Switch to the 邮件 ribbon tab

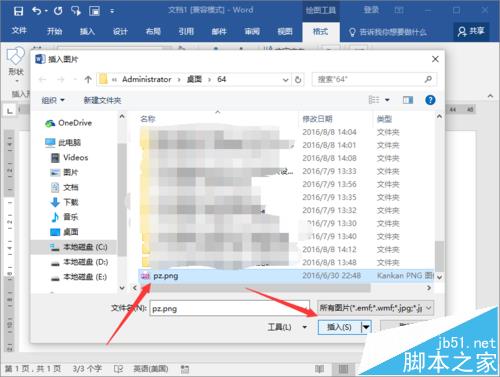[x=219, y=31]
